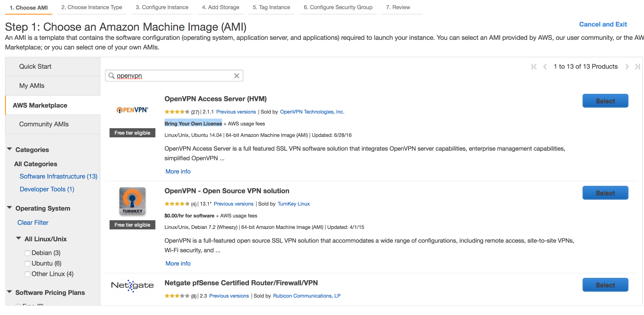Image resolution: width=644 pixels, height=315 pixels.
Task: Go to previous page of products
Action: 545,66
